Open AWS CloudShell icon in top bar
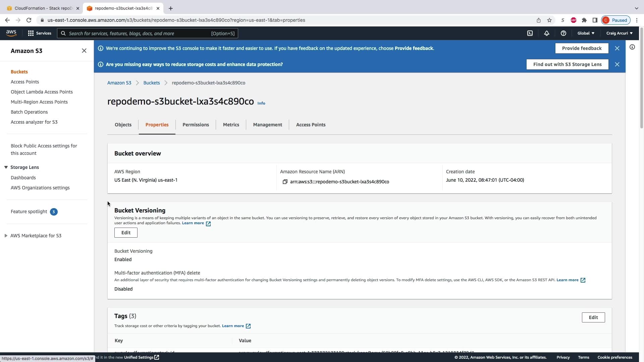644x362 pixels. tap(530, 33)
